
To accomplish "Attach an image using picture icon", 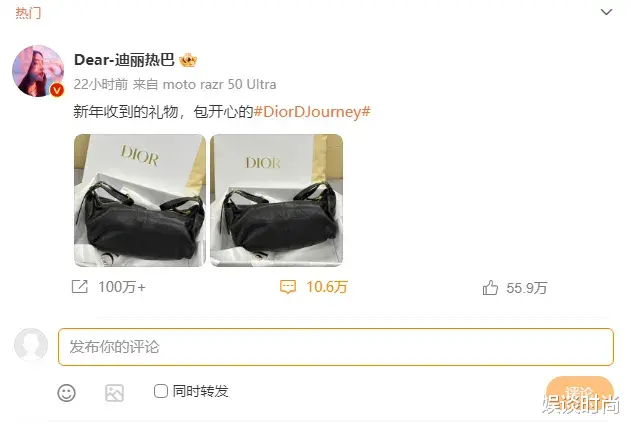I will click(x=114, y=393).
